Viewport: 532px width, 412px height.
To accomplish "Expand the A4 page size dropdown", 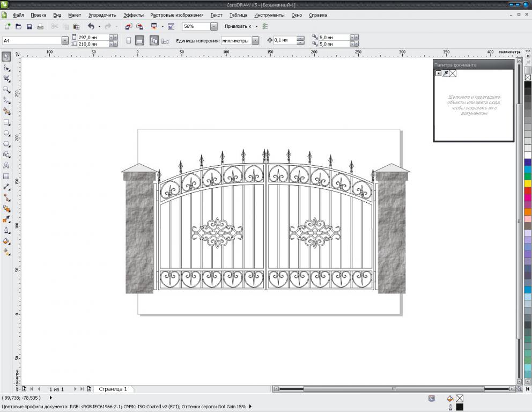I will click(x=65, y=40).
